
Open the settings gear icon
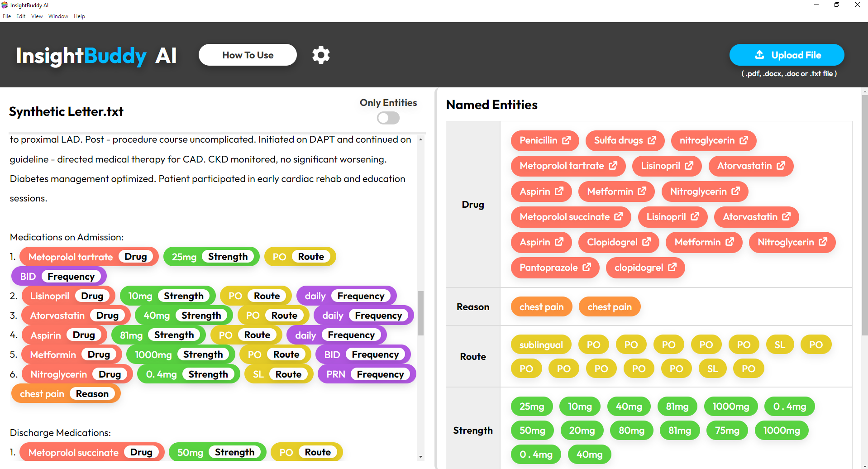click(321, 55)
